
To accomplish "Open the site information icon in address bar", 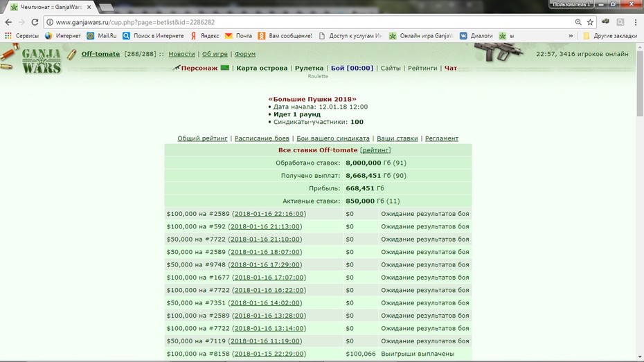I will [x=50, y=22].
